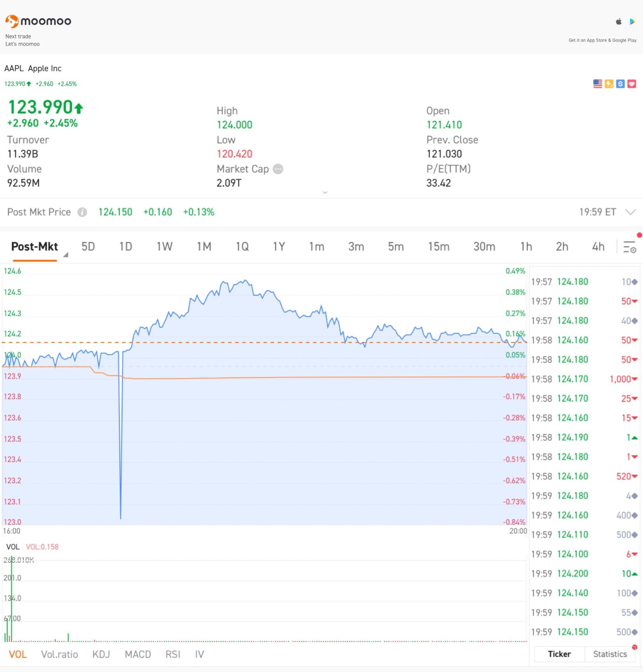Click the US flag market icon
643x672 pixels.
pos(598,84)
